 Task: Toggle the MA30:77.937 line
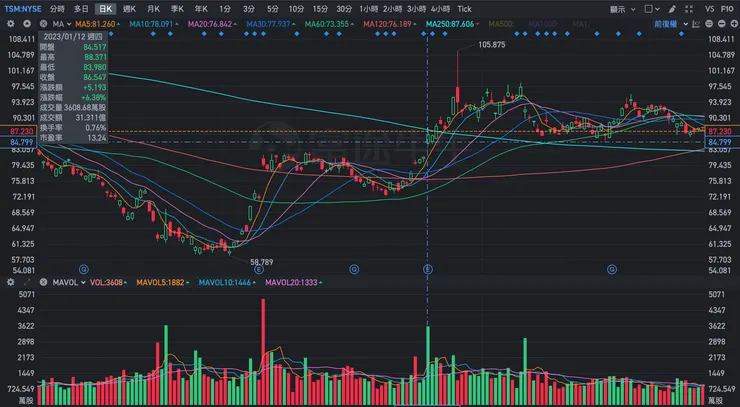pos(271,24)
